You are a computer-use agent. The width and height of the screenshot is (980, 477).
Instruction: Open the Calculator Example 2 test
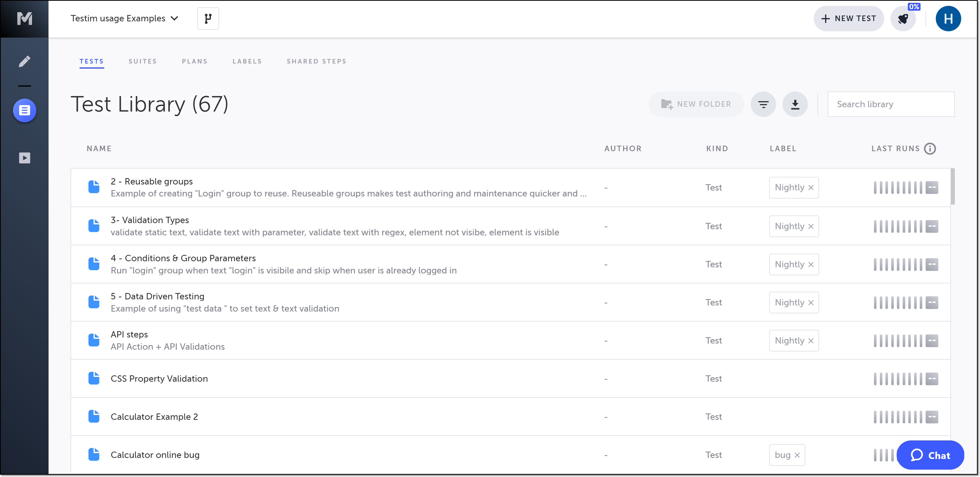tap(155, 417)
